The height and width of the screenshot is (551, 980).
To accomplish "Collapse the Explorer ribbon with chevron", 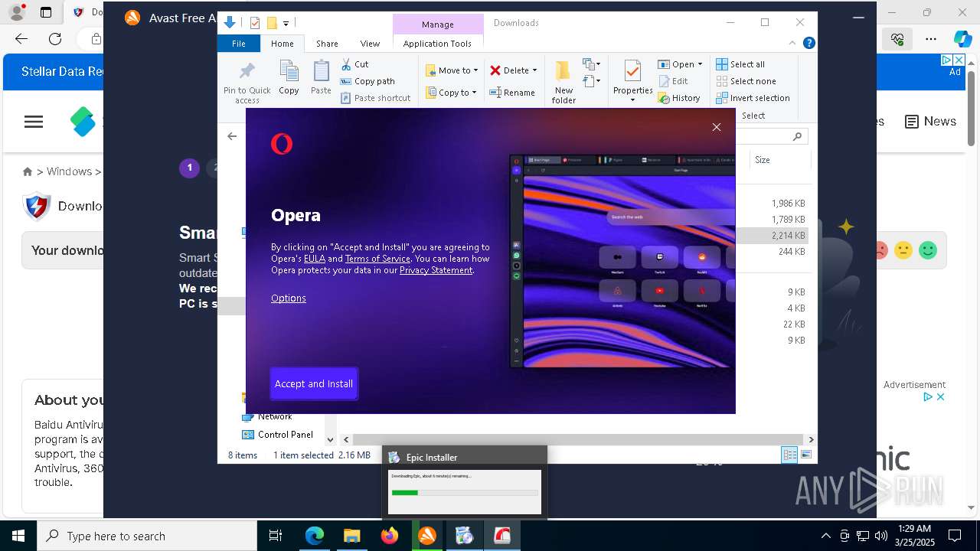I will (792, 44).
